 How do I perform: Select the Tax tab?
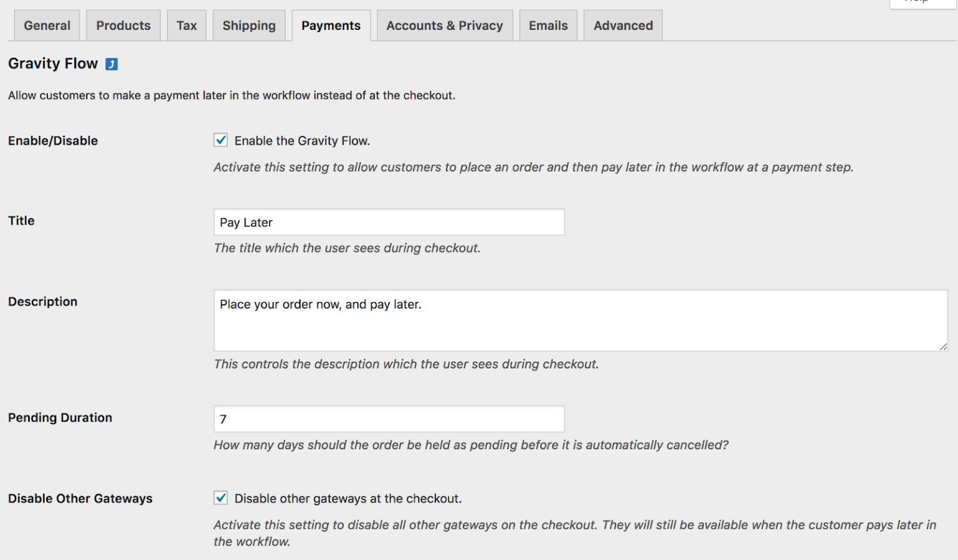[186, 25]
